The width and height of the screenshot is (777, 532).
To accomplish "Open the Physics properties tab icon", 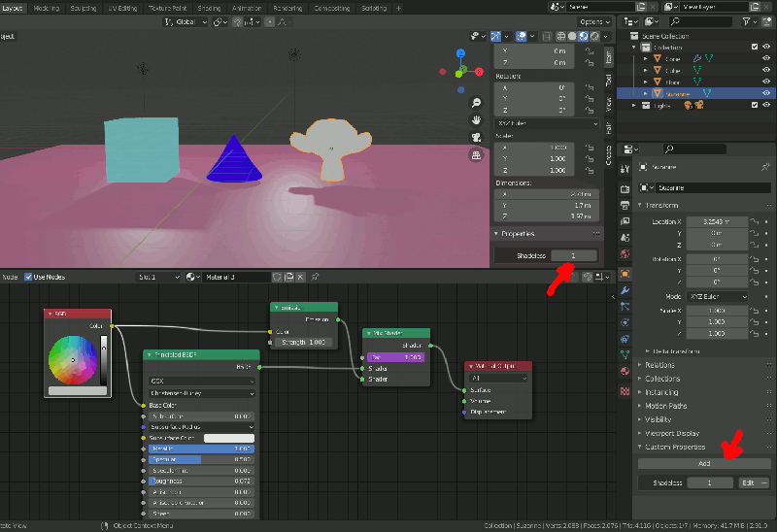I will tap(625, 322).
